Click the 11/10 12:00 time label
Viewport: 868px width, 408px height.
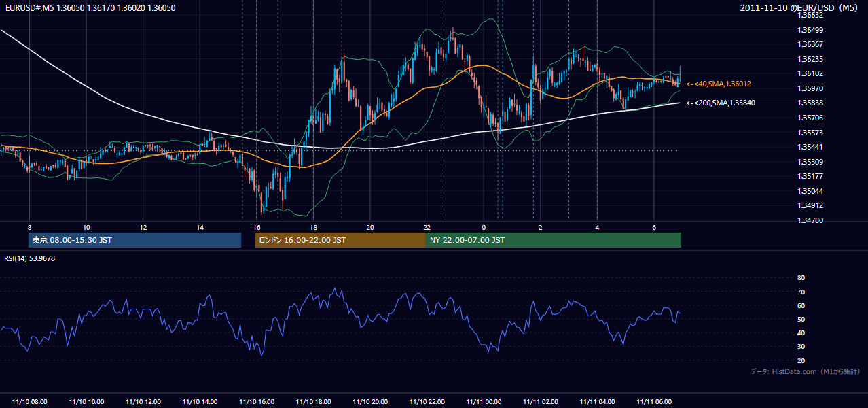(143, 402)
